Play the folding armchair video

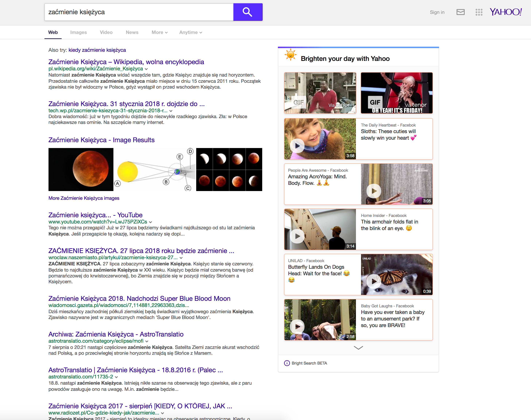point(297,236)
